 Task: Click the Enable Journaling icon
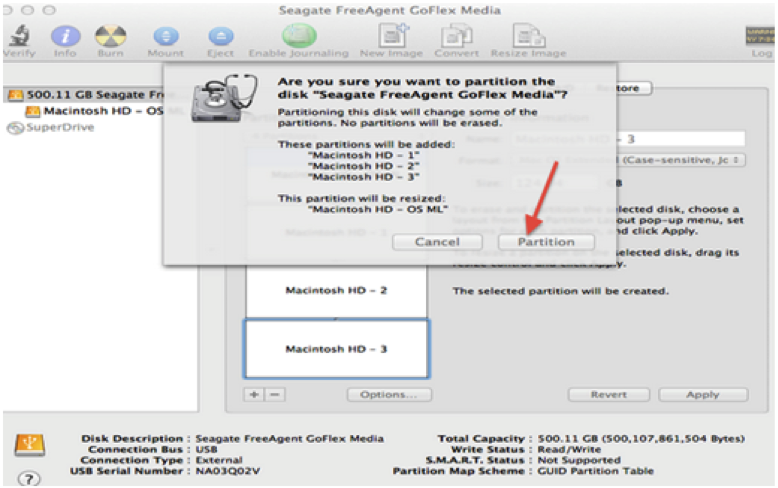(x=299, y=36)
